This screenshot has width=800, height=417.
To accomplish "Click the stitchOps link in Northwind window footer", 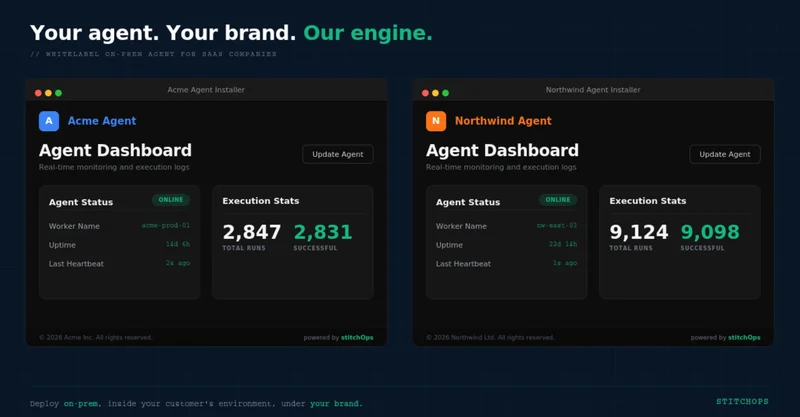I will pyautogui.click(x=744, y=337).
